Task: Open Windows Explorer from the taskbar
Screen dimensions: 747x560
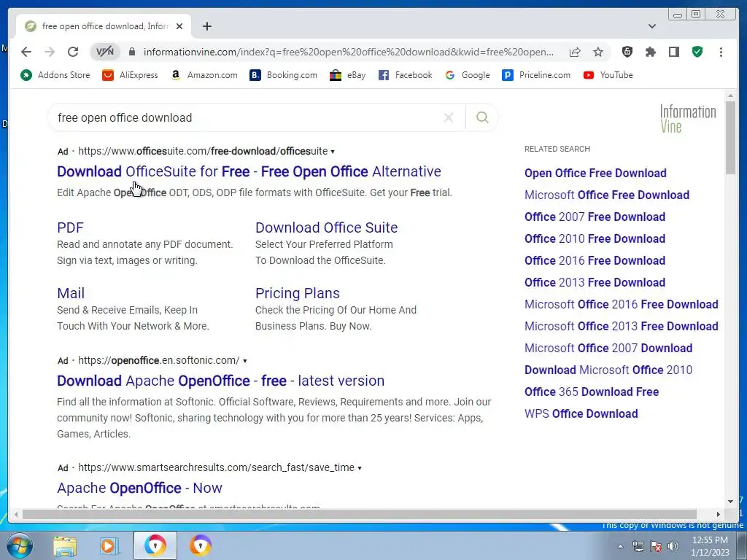Action: click(65, 546)
